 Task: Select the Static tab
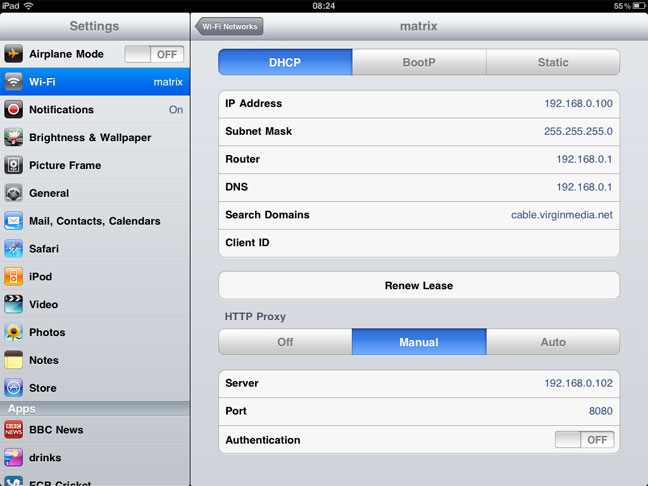(553, 62)
